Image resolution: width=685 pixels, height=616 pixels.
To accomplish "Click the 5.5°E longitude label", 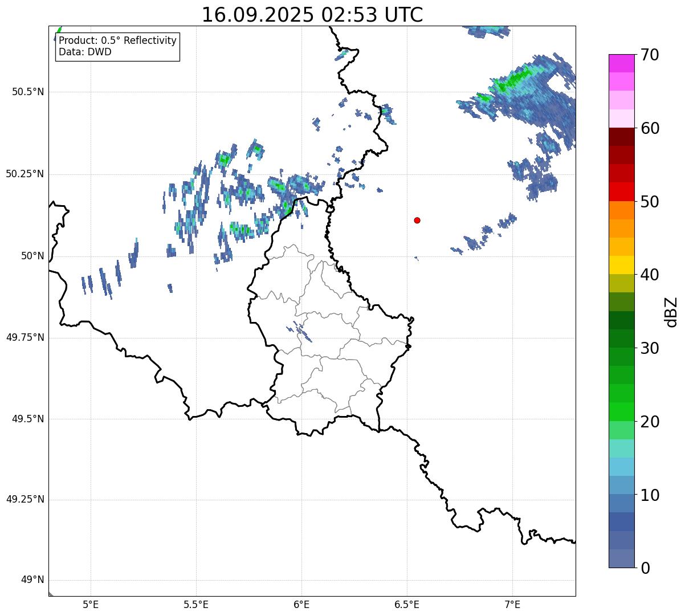I will [x=196, y=604].
